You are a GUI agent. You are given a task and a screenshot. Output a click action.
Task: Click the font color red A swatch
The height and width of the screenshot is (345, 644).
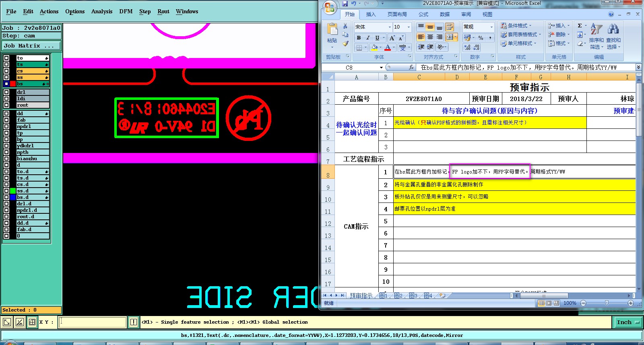click(388, 48)
